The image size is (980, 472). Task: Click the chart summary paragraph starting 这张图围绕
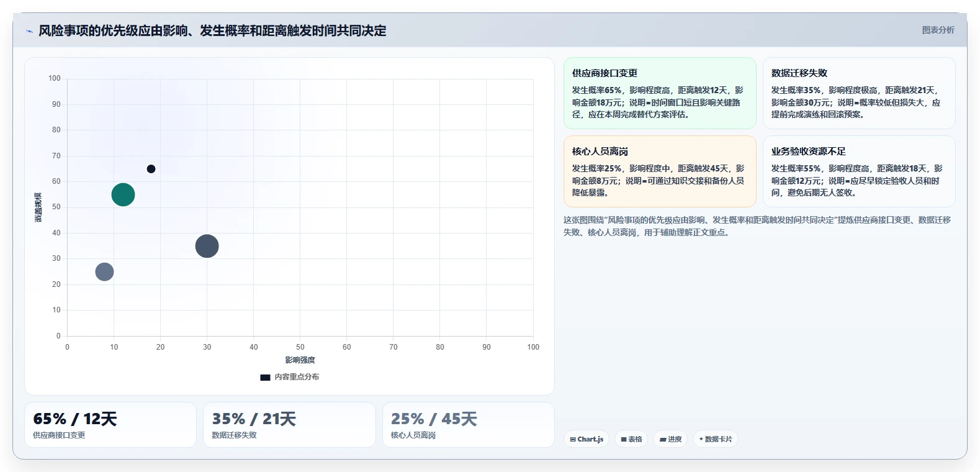pos(757,226)
